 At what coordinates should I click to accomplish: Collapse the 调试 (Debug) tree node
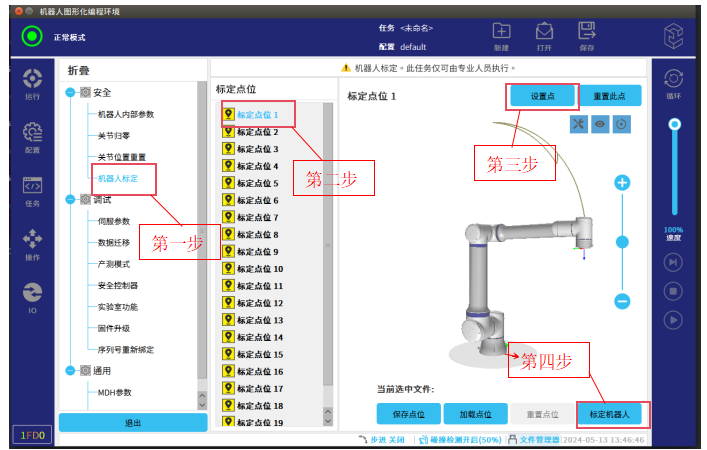pos(71,200)
